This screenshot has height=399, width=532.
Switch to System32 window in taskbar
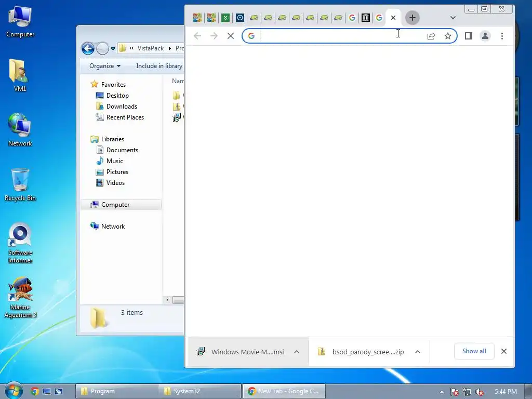(200, 391)
